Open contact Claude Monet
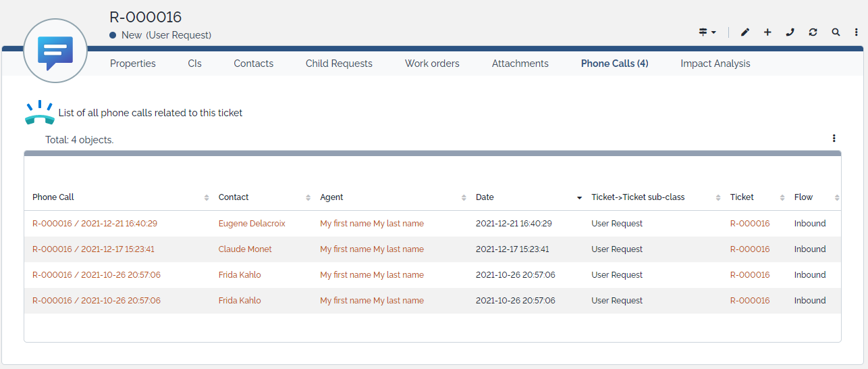This screenshot has width=868, height=369. point(245,249)
